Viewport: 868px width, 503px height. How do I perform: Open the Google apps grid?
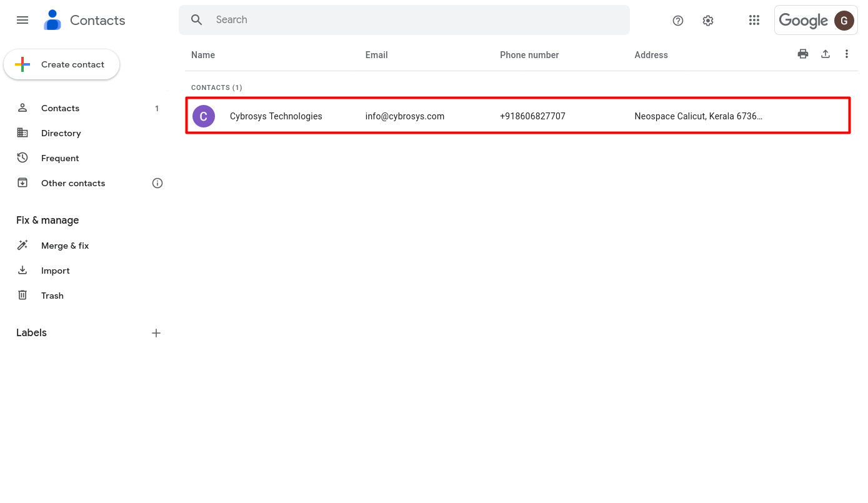click(754, 21)
